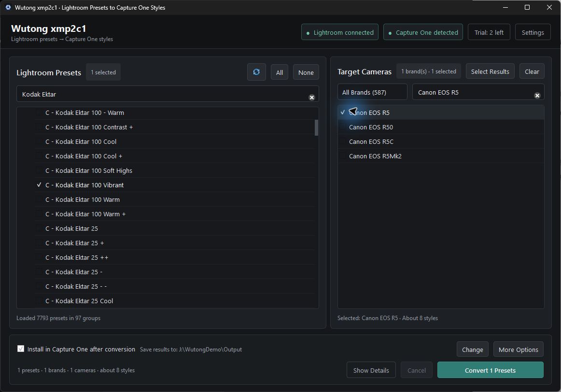The width and height of the screenshot is (561, 392).
Task: Check C - Kodak Ektar 100 Warm + preset
Action: tap(39, 214)
